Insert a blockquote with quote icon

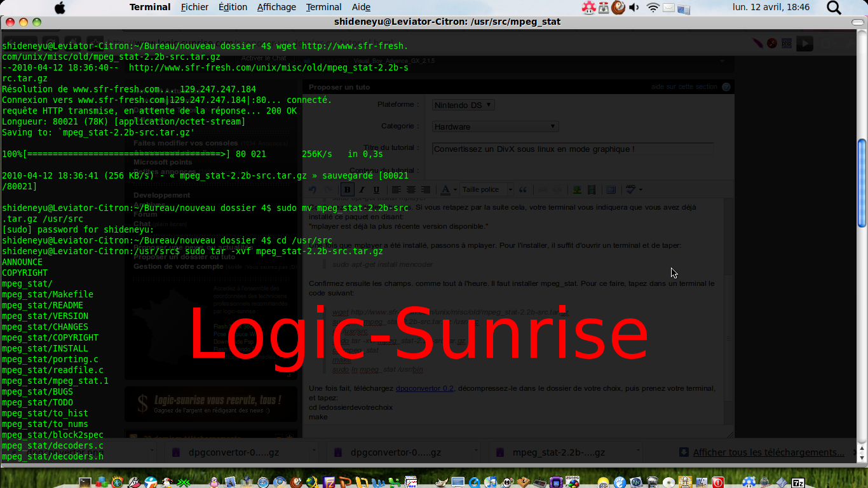pyautogui.click(x=522, y=189)
